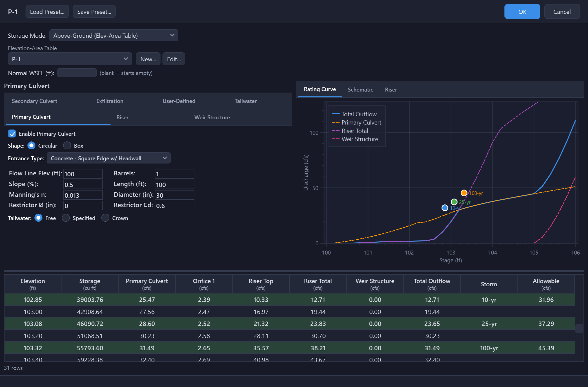Screen dimensions: 588x387
Task: Click the blue 10-yr marker on chart
Action: click(445, 208)
